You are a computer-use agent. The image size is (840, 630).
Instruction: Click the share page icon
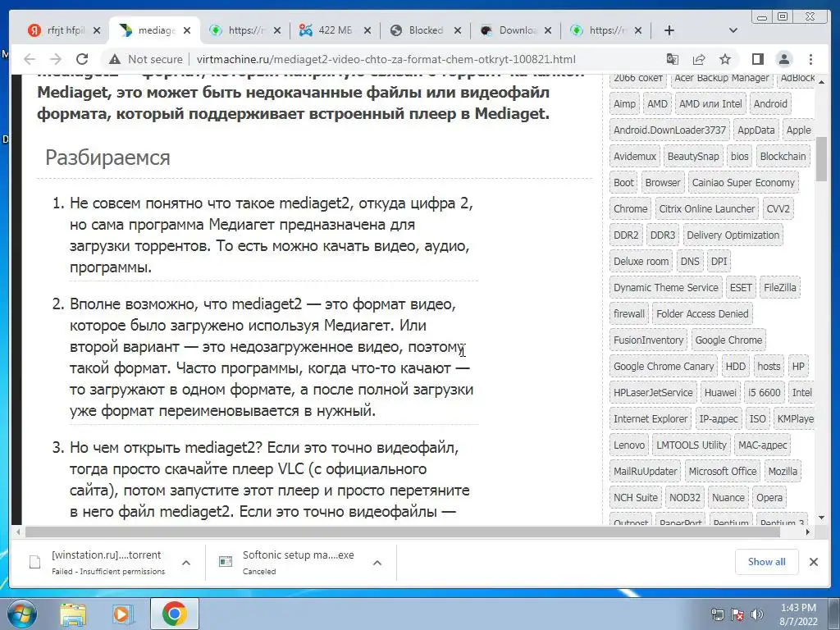(x=699, y=59)
